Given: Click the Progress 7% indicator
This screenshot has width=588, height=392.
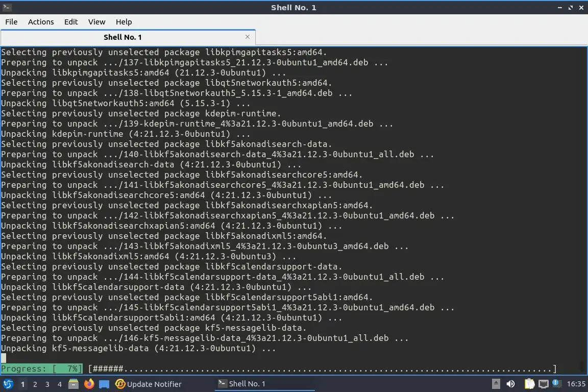Looking at the screenshot, I should 41,369.
